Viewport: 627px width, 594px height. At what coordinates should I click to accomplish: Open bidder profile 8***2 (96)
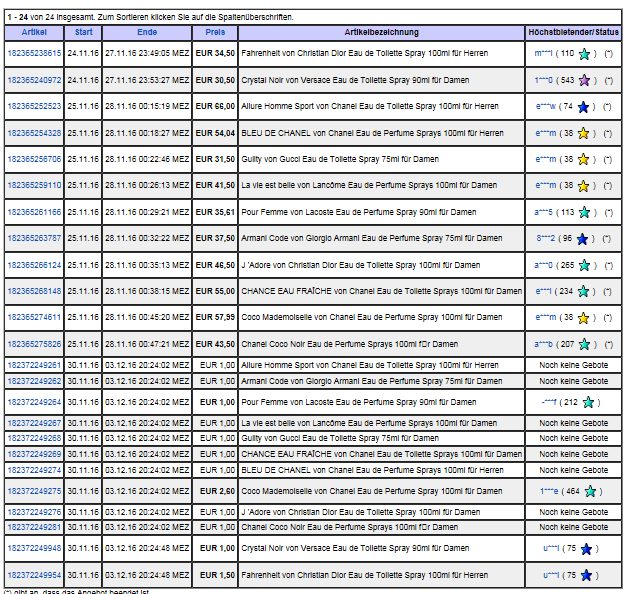coord(545,238)
